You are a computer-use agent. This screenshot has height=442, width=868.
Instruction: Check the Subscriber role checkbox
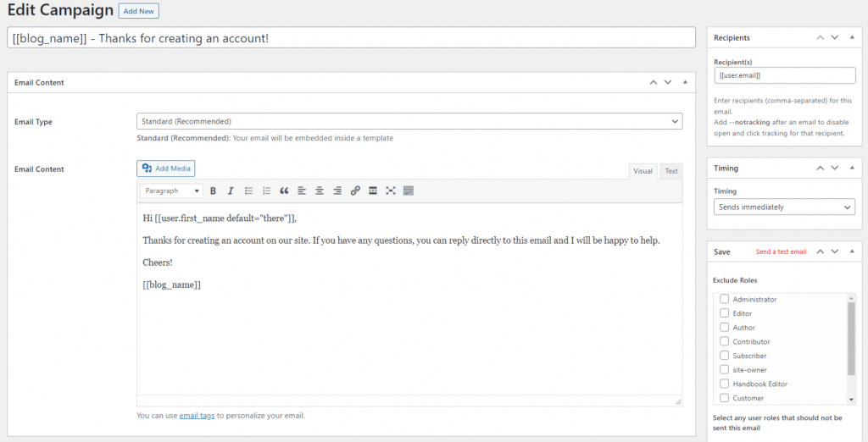724,355
